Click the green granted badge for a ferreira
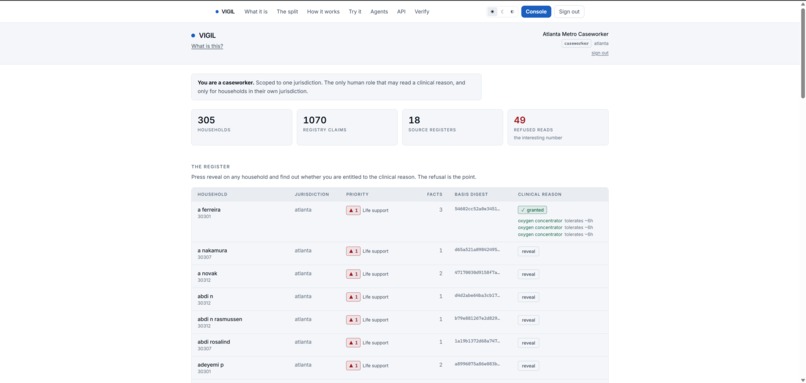 tap(532, 210)
